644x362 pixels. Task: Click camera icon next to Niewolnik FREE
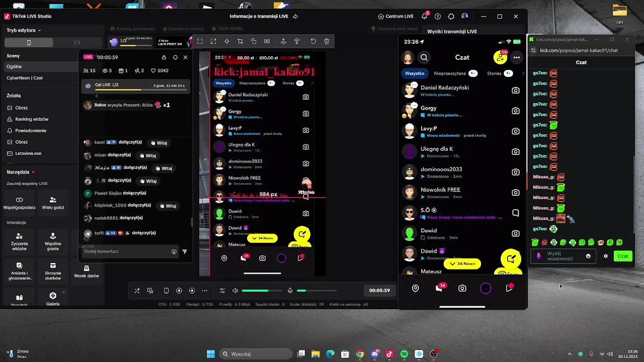coord(516,193)
